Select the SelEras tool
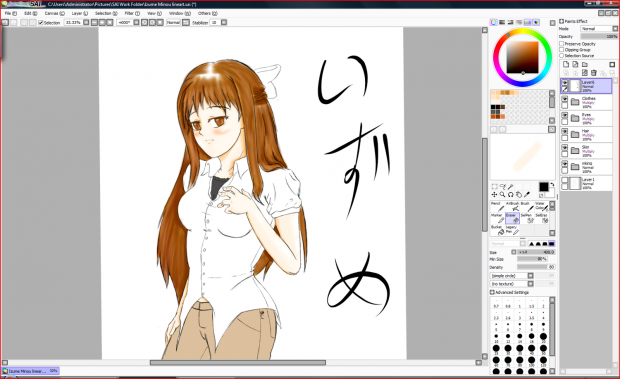Screen dimensions: 620x379 [541, 218]
